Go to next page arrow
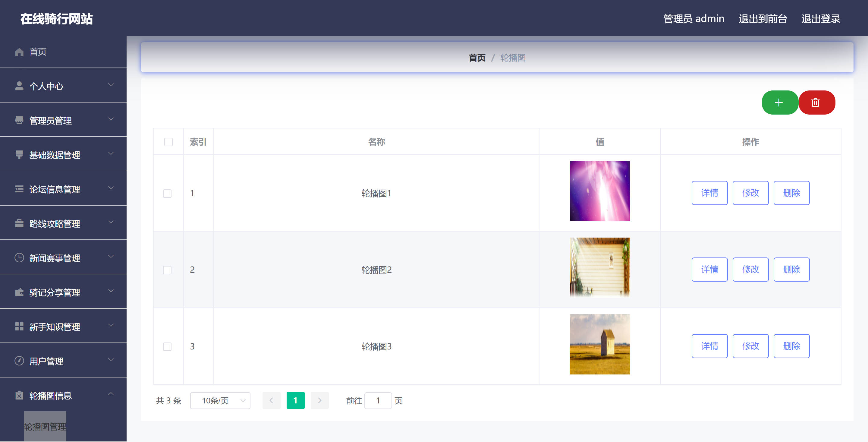Screen dimensions: 868x442 319,400
